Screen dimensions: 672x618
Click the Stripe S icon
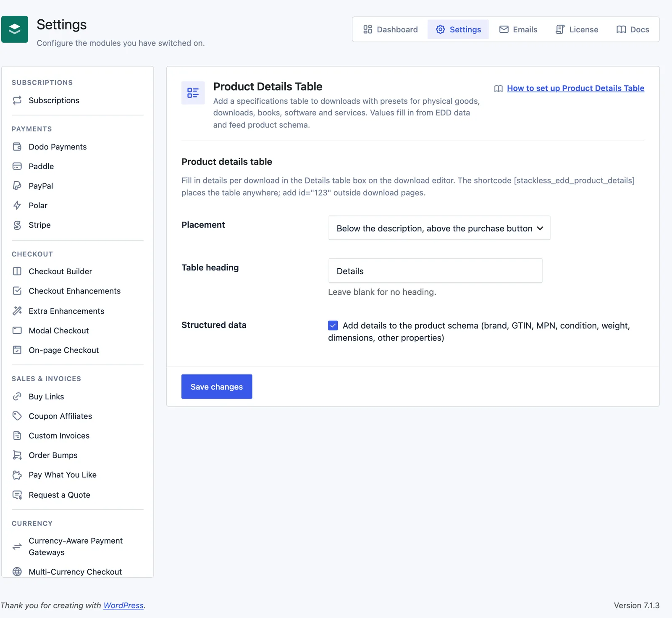point(17,225)
